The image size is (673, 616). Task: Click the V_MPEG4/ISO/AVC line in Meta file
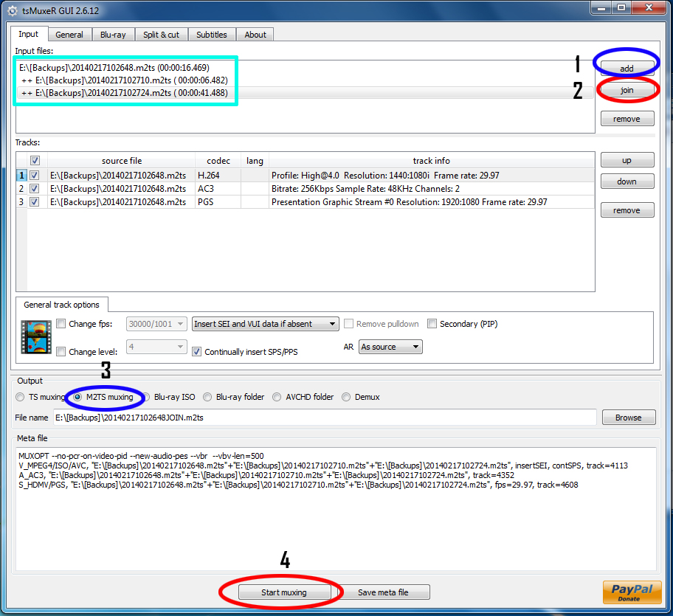323,466
